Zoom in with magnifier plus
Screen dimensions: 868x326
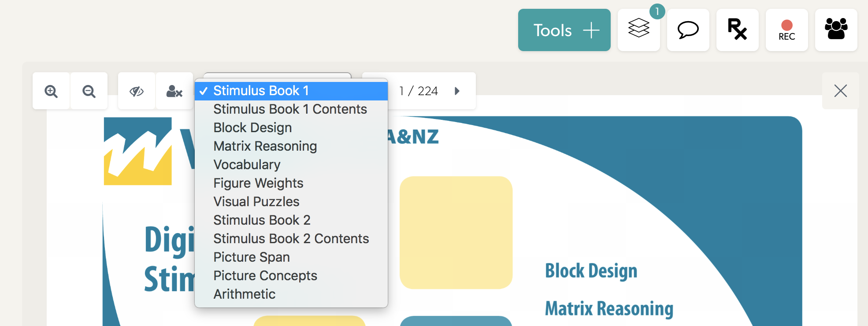coord(51,91)
